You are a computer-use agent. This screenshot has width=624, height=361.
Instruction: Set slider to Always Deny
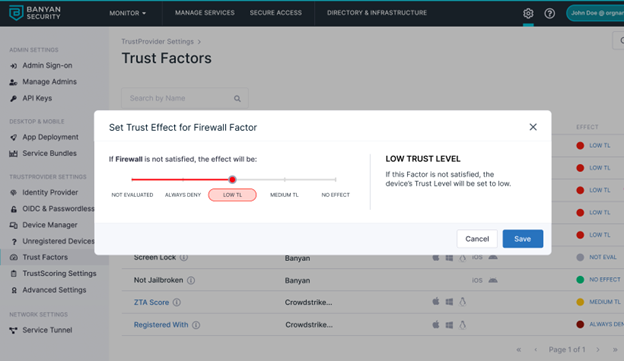click(x=183, y=195)
